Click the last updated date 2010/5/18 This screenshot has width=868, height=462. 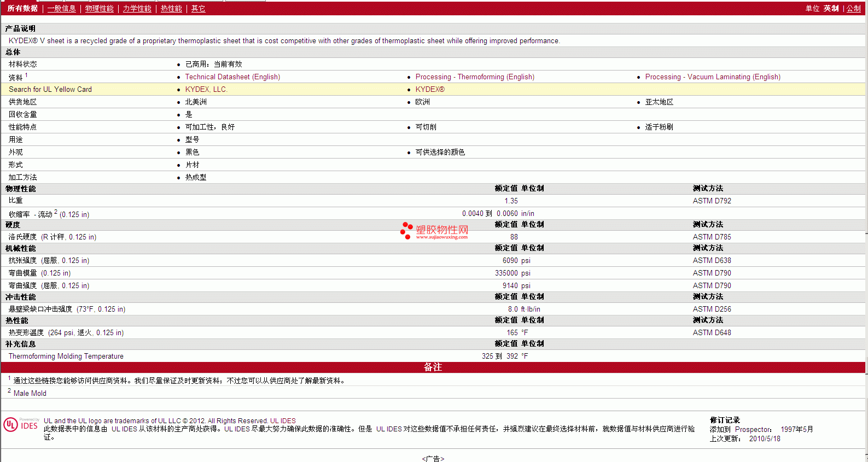pyautogui.click(x=765, y=439)
